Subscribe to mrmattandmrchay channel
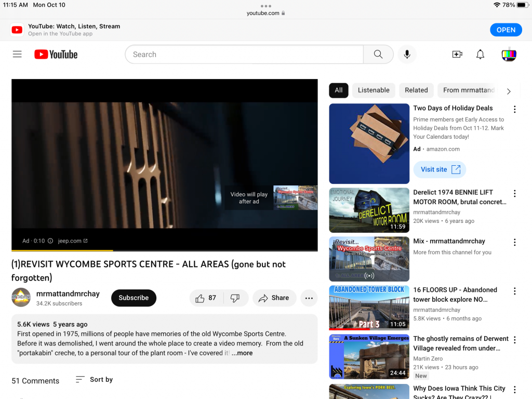 tap(134, 298)
